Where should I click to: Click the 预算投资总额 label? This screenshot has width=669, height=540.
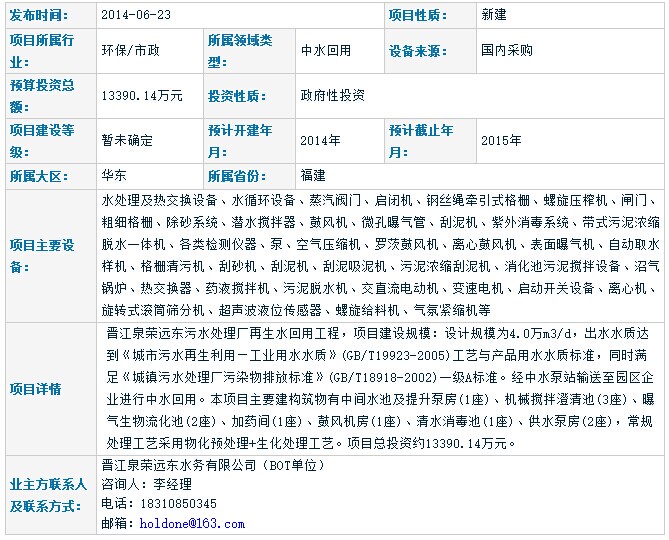[x=42, y=96]
